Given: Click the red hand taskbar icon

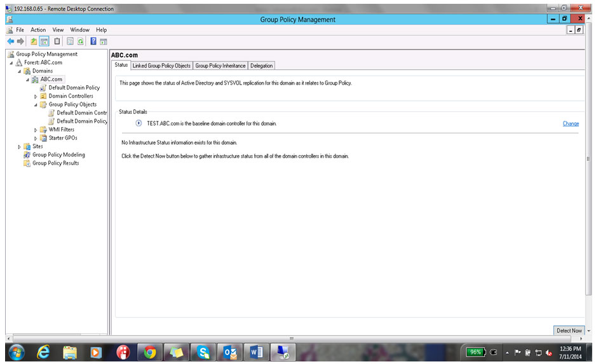Looking at the screenshot, I should point(123,353).
